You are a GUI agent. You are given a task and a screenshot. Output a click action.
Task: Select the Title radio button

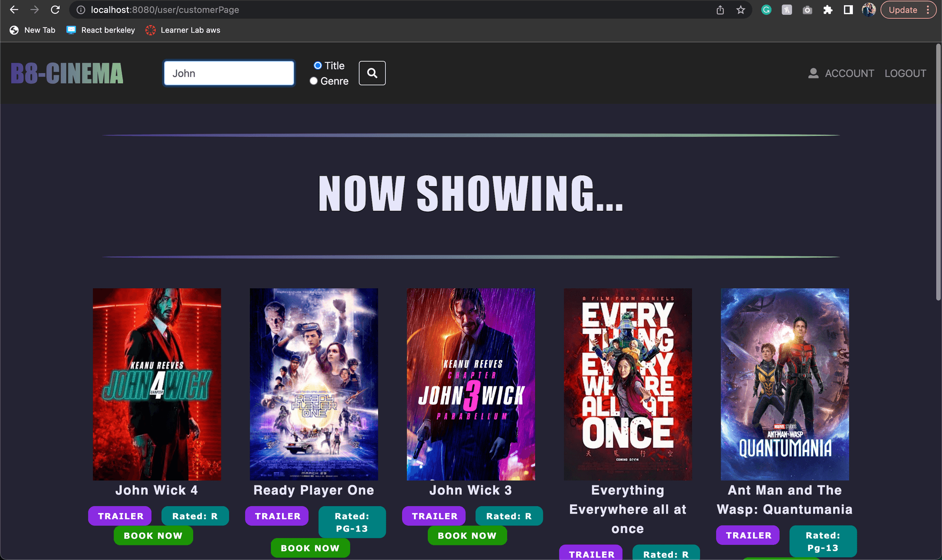pos(317,66)
